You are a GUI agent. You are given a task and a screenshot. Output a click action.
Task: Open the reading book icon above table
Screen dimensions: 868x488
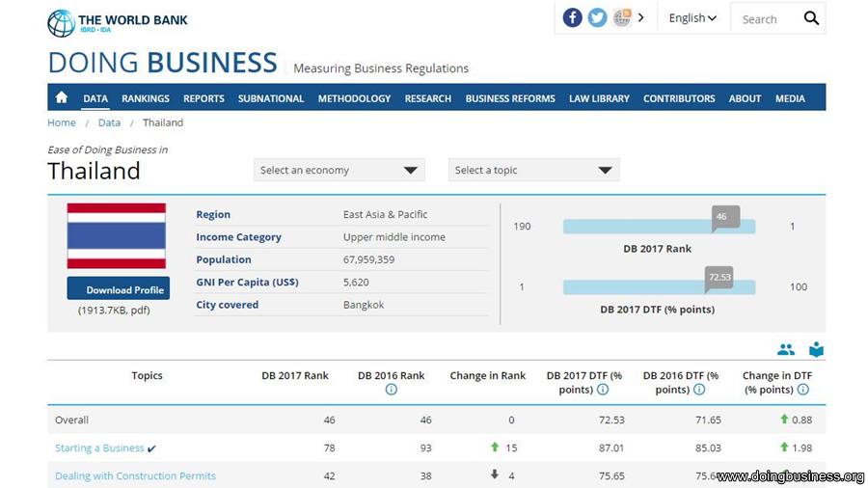[816, 350]
